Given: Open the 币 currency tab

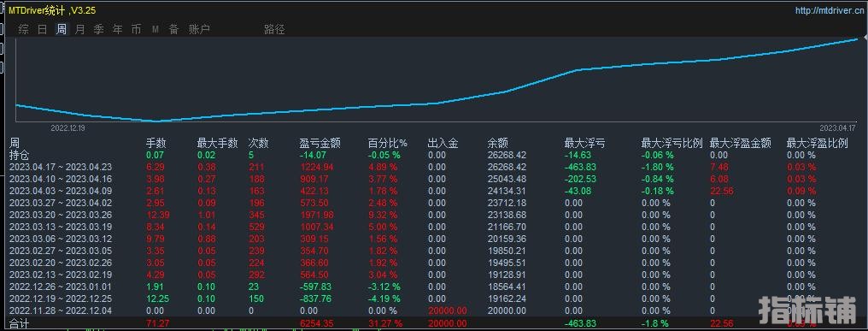Looking at the screenshot, I should coord(136,29).
